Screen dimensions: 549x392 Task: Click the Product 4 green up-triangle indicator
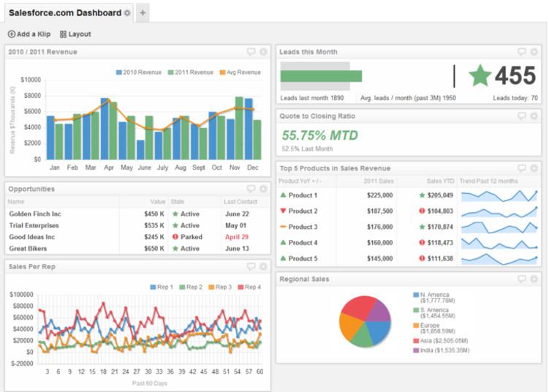[283, 242]
